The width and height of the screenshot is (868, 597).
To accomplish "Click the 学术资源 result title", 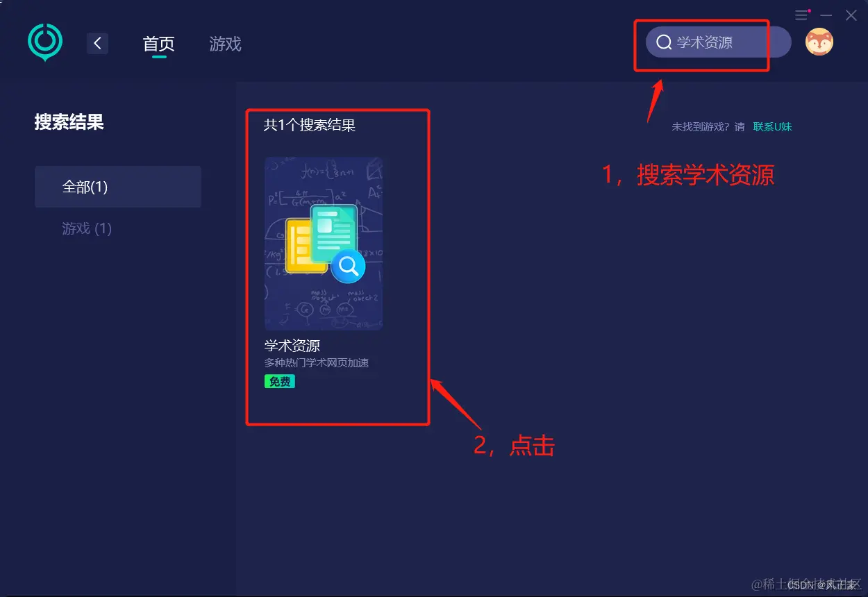I will [x=292, y=346].
